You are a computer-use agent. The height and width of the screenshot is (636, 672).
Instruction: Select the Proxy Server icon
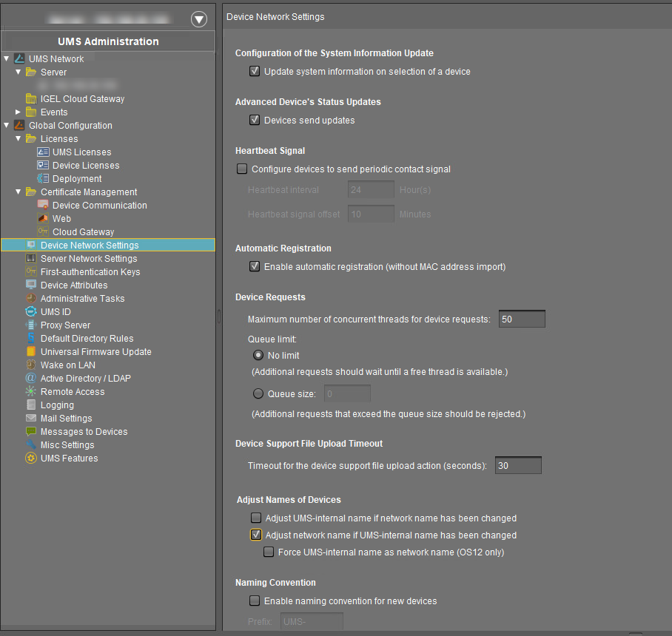pos(31,325)
